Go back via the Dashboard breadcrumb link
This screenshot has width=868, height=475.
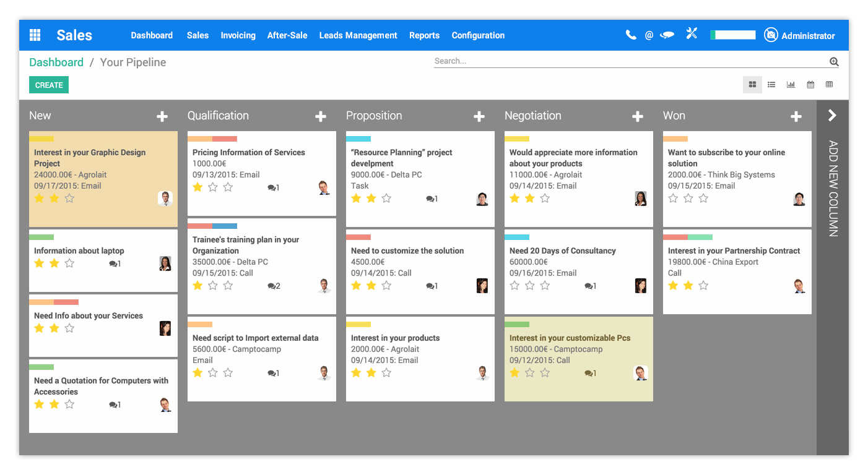[x=56, y=62]
